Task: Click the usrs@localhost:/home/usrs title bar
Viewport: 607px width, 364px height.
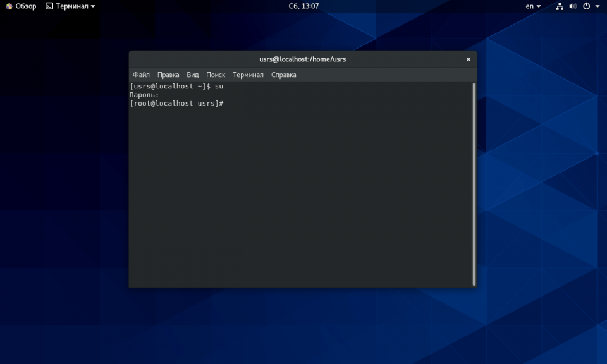Action: tap(302, 59)
